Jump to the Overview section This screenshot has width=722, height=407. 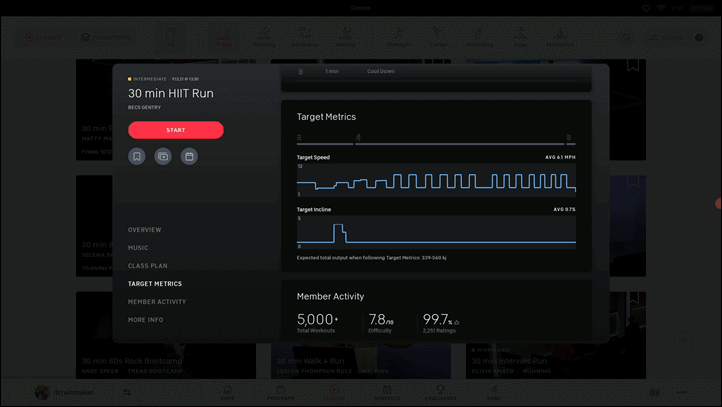145,230
